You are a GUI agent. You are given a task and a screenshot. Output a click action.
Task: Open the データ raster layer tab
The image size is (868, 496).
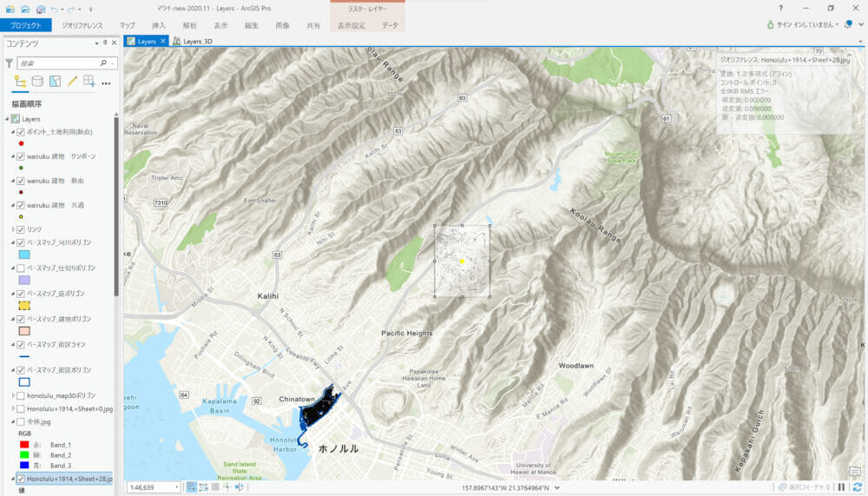(390, 25)
